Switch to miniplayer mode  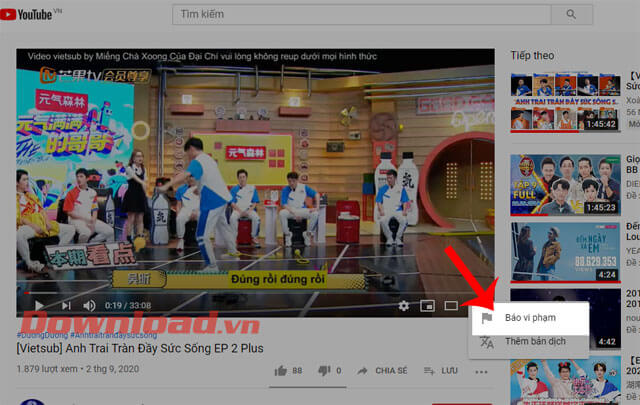tap(428, 305)
